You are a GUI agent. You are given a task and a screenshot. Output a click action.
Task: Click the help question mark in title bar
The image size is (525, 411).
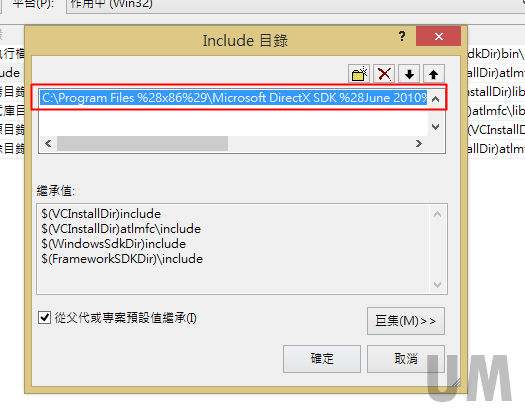pos(402,36)
